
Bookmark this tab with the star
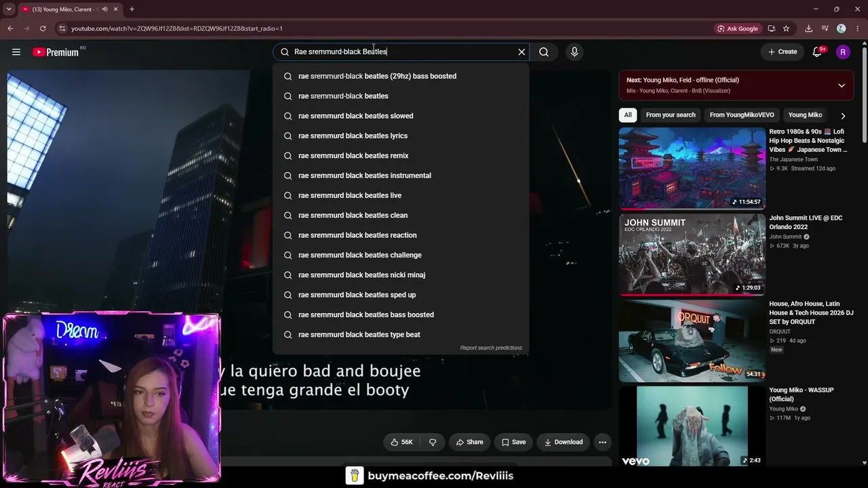tap(786, 28)
